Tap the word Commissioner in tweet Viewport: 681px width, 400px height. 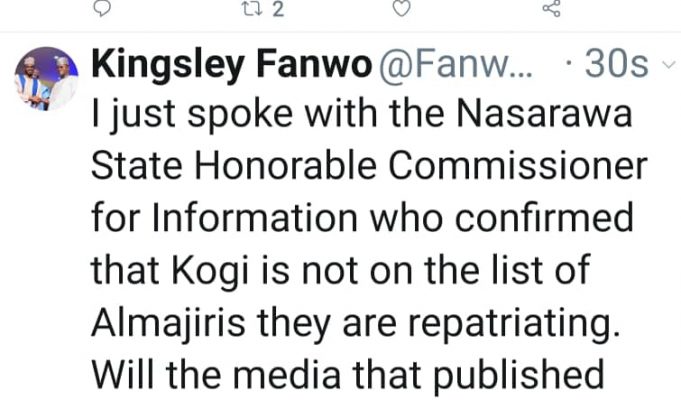tap(517, 166)
